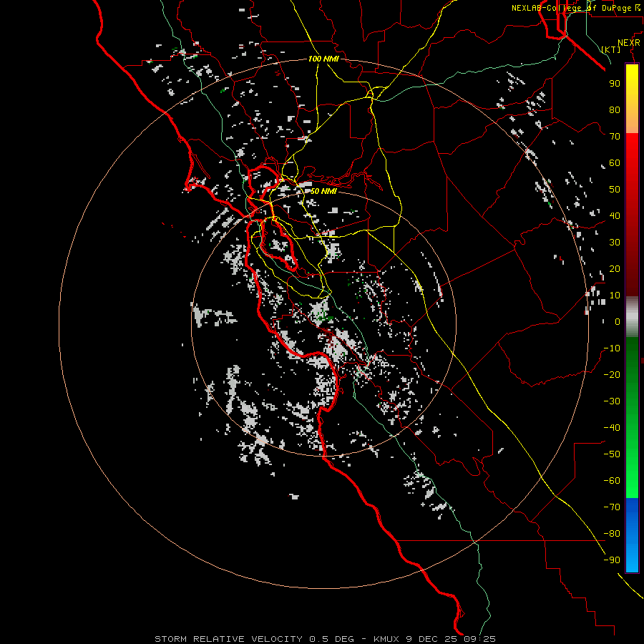
Task: Click the 100 NMI range ring label
Action: pyautogui.click(x=323, y=59)
